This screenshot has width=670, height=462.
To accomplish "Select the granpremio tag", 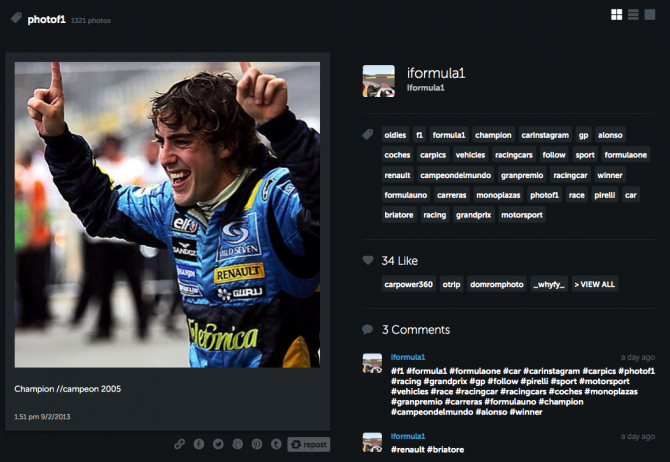I will click(522, 175).
